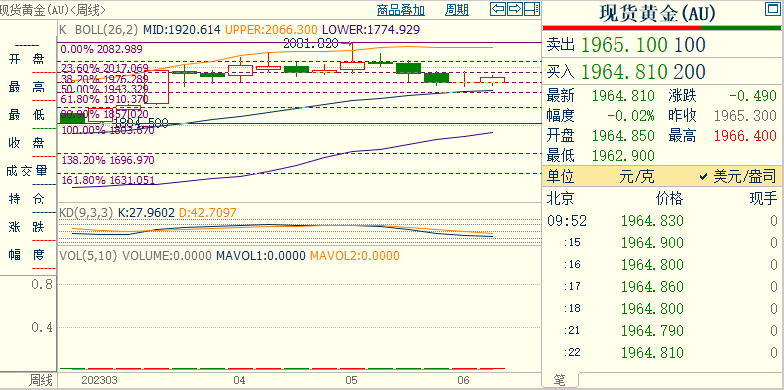Toggle 最高 display in left sidebar

coord(27,87)
